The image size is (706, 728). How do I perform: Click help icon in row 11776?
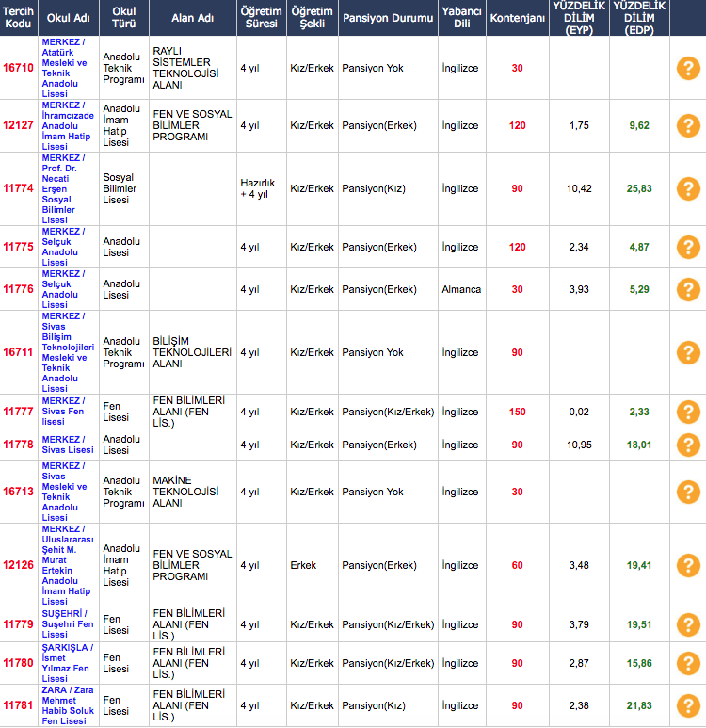tap(688, 290)
